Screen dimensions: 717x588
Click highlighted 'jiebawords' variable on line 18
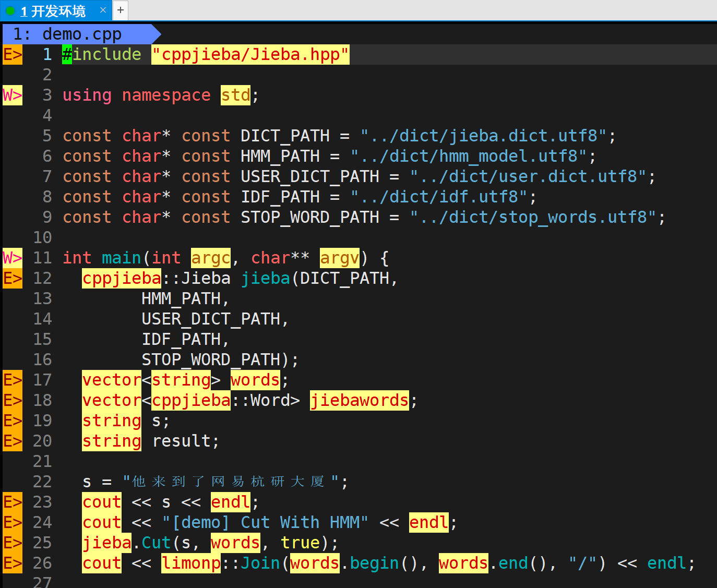pos(360,400)
